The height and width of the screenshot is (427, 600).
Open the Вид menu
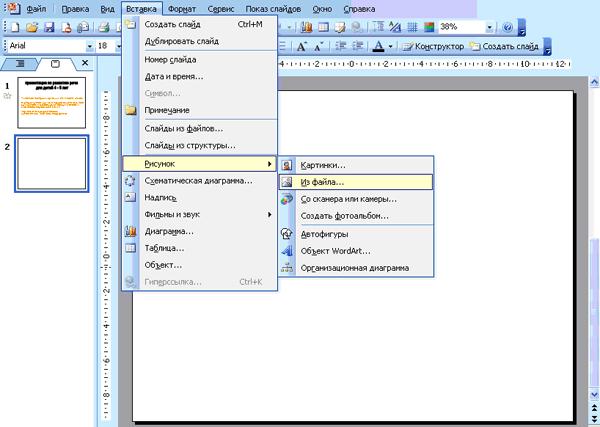(108, 9)
